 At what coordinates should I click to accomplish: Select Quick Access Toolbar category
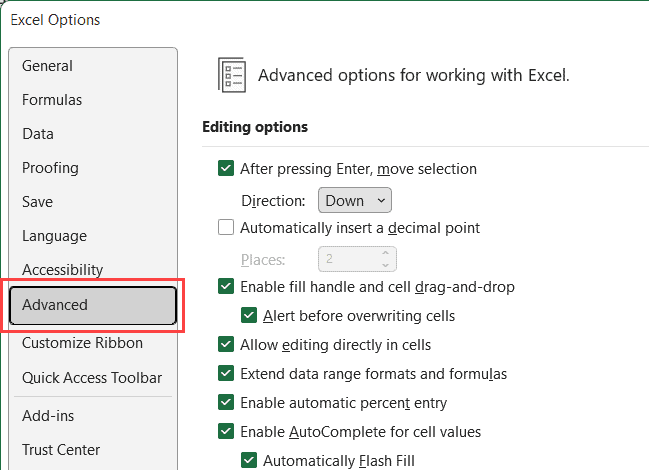[92, 378]
